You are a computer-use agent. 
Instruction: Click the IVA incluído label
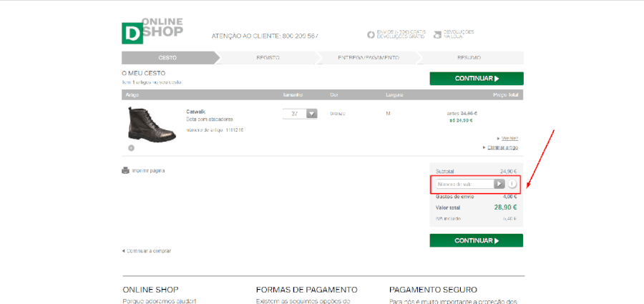pos(448,219)
